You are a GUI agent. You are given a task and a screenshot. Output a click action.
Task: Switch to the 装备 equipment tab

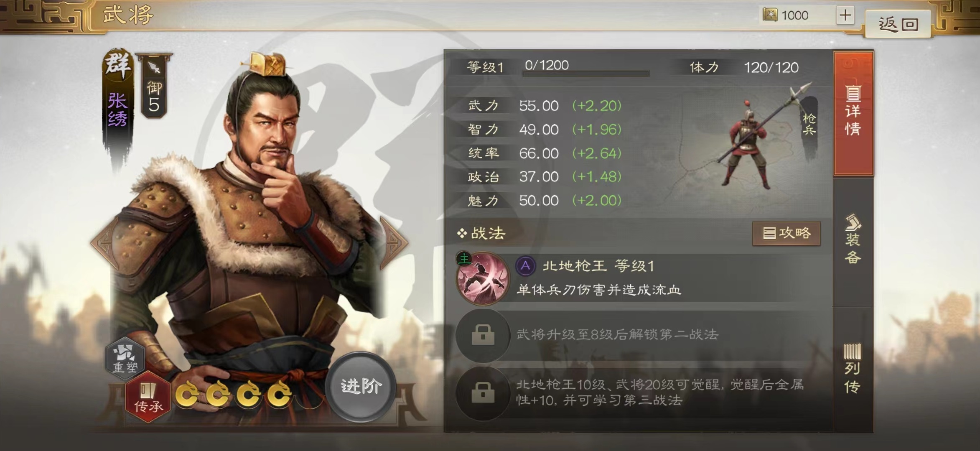click(x=853, y=240)
